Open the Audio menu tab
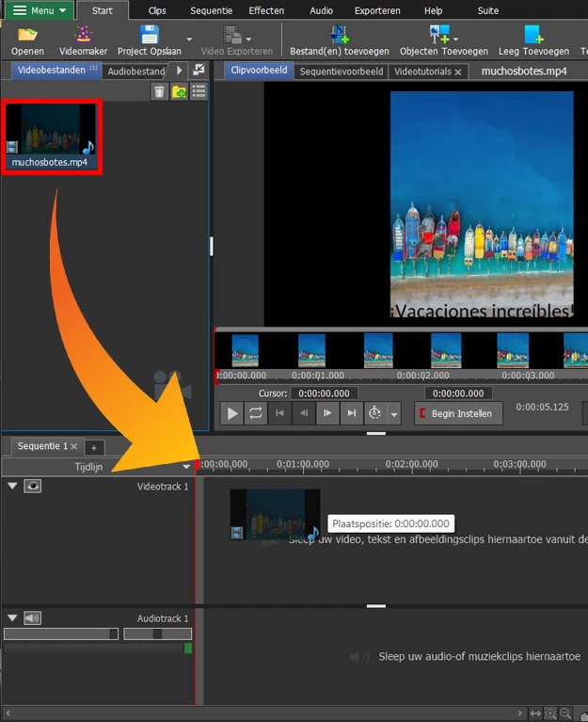Screen dimensions: 588x722 point(321,10)
